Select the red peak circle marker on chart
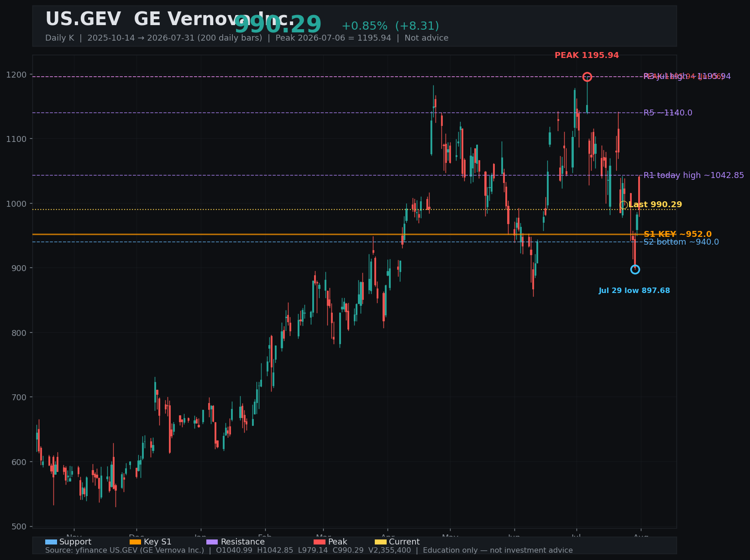Viewport: 750px width, 560px height. click(587, 77)
